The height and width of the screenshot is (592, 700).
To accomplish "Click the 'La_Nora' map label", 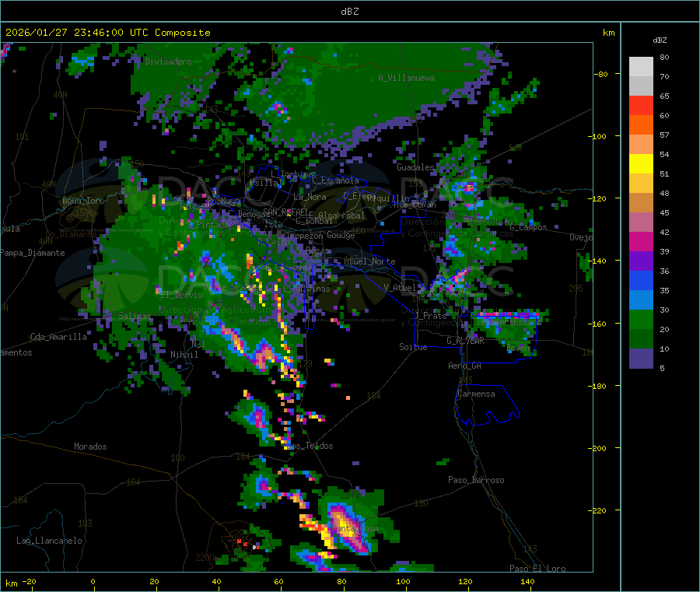I will pos(310,197).
